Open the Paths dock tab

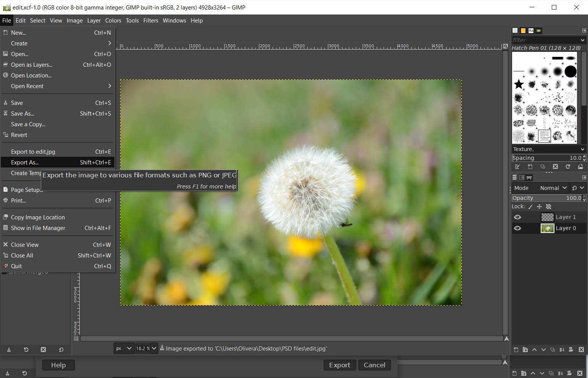point(529,177)
